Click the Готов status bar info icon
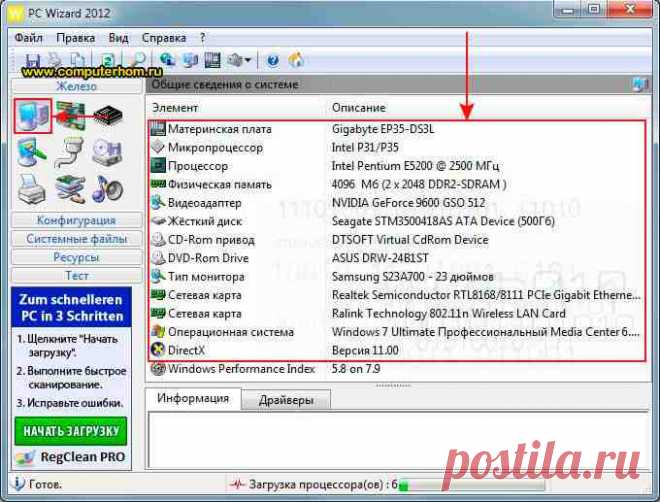The image size is (660, 502). pyautogui.click(x=18, y=483)
